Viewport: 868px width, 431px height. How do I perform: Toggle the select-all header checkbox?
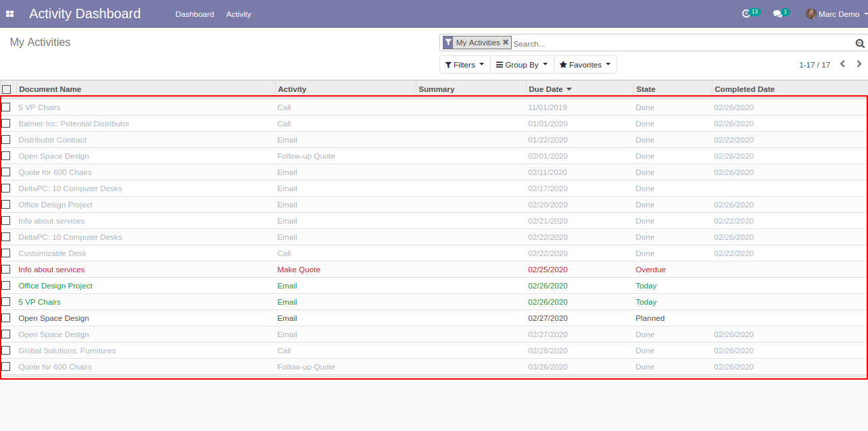pyautogui.click(x=7, y=89)
